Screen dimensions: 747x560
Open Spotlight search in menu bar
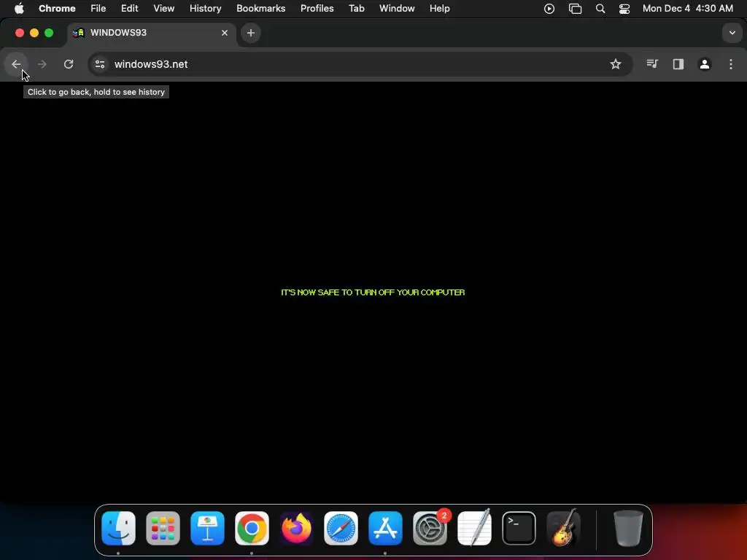[600, 9]
